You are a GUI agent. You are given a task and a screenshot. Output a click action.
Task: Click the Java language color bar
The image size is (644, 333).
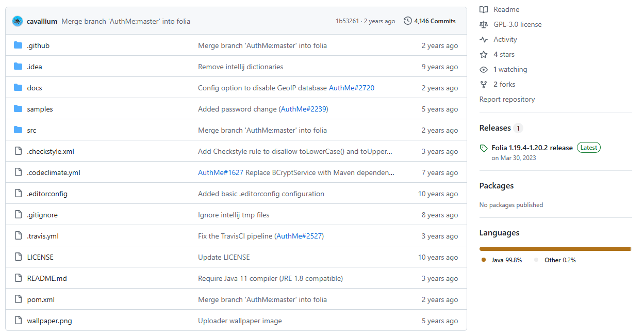pyautogui.click(x=554, y=249)
